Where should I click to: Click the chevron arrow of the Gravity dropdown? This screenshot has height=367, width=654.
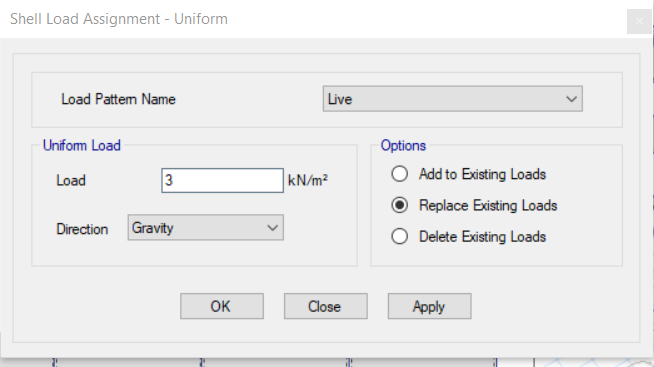(272, 228)
